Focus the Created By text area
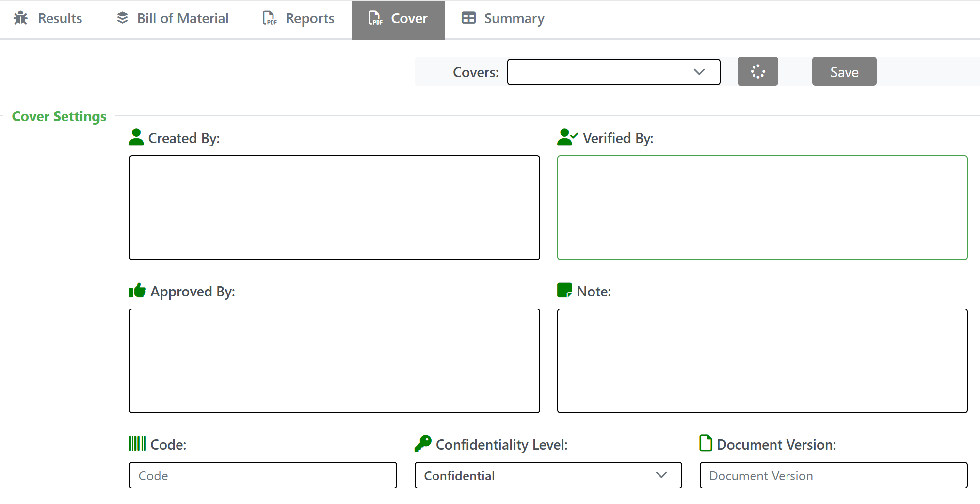The width and height of the screenshot is (980, 504). click(334, 208)
